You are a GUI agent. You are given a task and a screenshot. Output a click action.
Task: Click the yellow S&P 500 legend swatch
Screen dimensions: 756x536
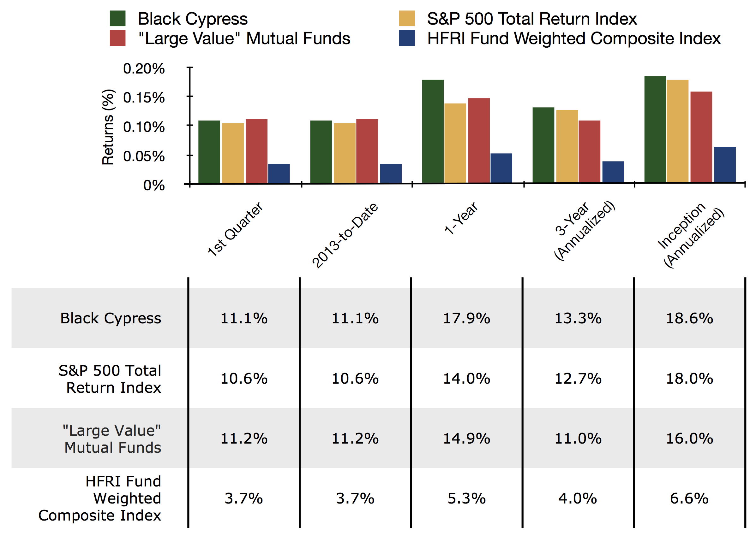406,19
